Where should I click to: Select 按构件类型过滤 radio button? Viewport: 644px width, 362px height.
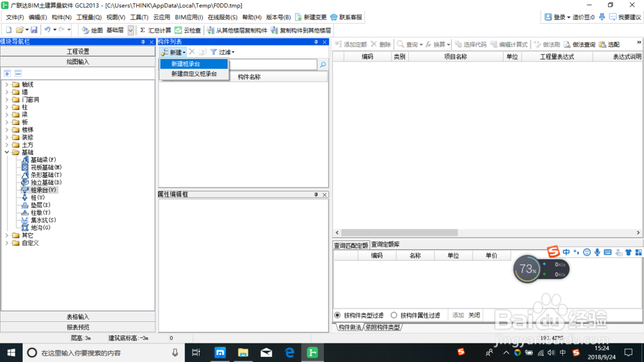[x=337, y=315]
